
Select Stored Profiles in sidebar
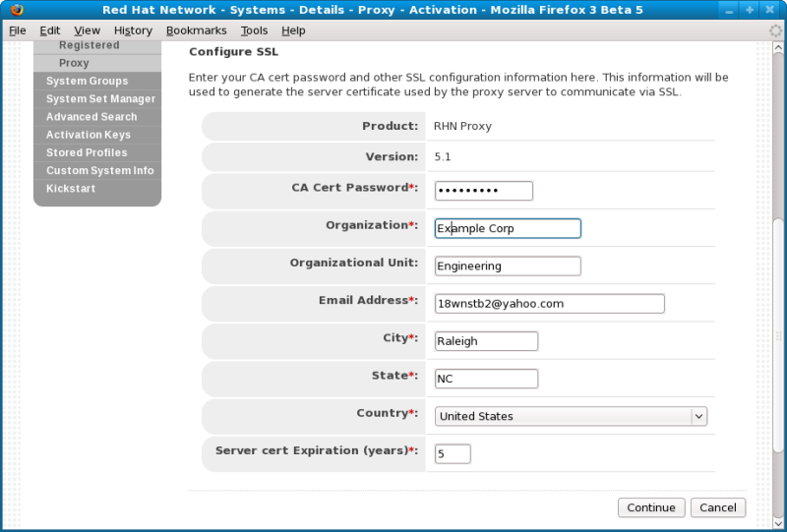point(87,152)
